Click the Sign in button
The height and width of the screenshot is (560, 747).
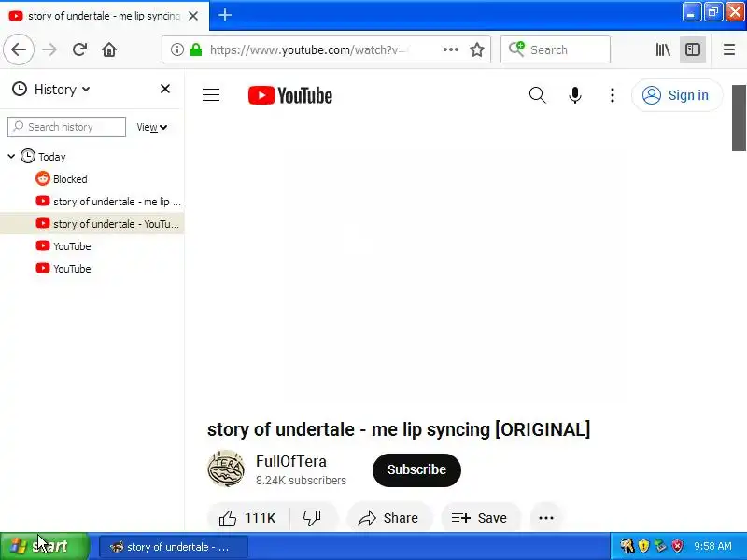pos(676,95)
